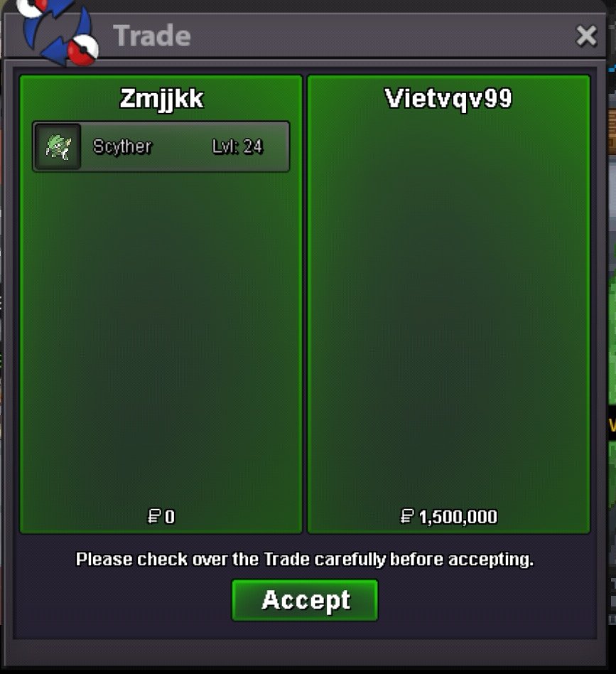The image size is (616, 674).
Task: Click Vietvqv99's 1,500,000 money offer
Action: point(458,517)
